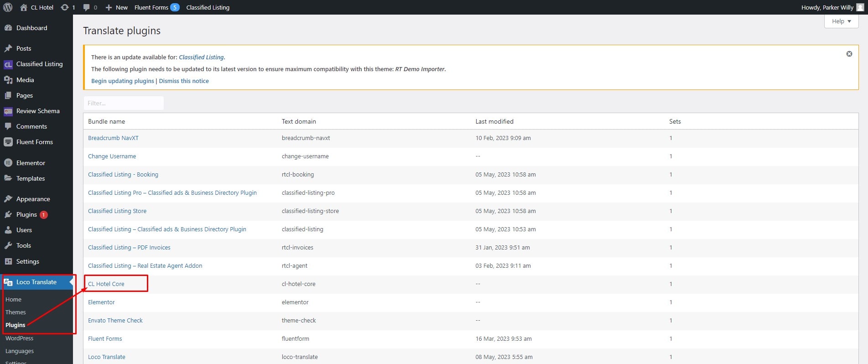
Task: Click the plus New content icon
Action: pos(109,7)
